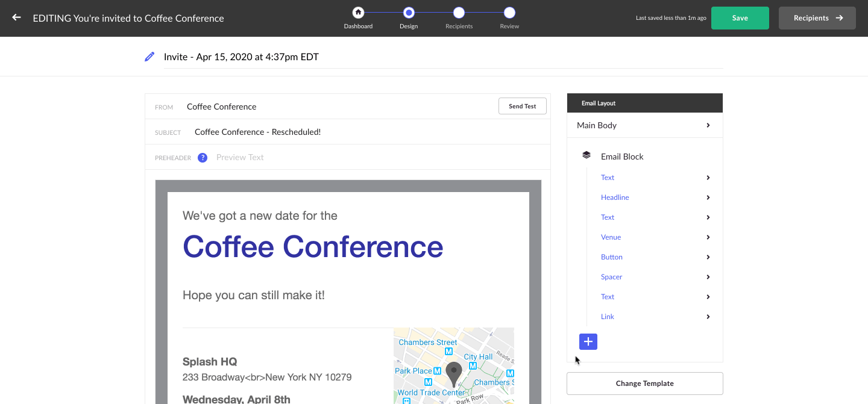868x404 pixels.
Task: Expand the second Text block chevron
Action: tap(708, 217)
